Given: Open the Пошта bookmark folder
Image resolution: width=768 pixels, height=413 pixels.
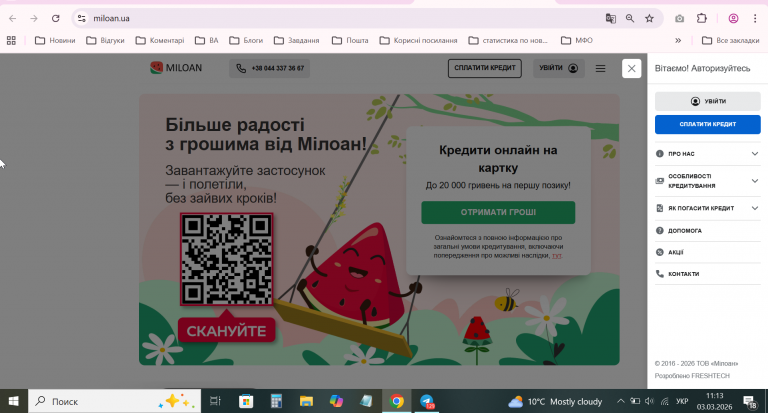Looking at the screenshot, I should click(350, 41).
